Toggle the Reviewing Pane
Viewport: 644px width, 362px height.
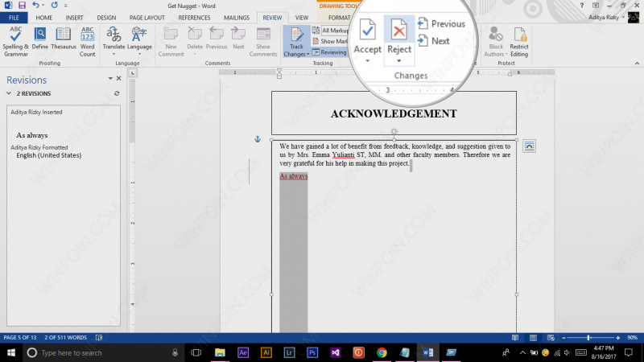point(330,52)
